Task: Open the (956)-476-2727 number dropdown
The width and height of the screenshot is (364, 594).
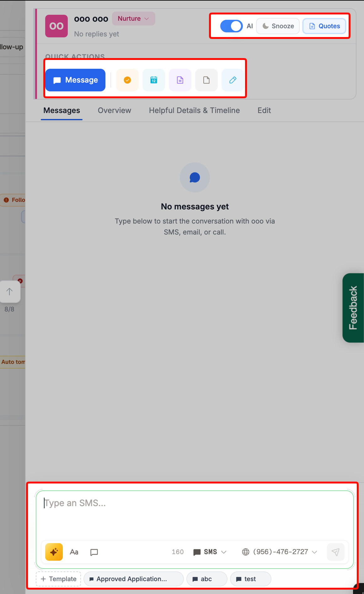Action: coord(280,552)
